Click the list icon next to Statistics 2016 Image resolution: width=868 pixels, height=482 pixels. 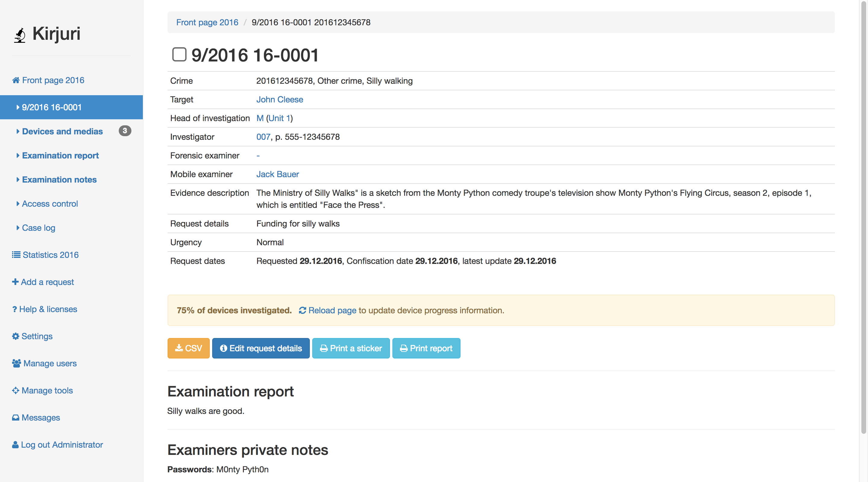(16, 255)
